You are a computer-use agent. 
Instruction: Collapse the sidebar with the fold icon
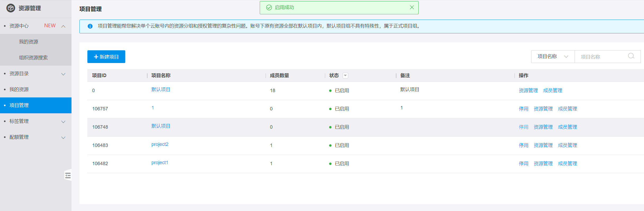(68, 175)
